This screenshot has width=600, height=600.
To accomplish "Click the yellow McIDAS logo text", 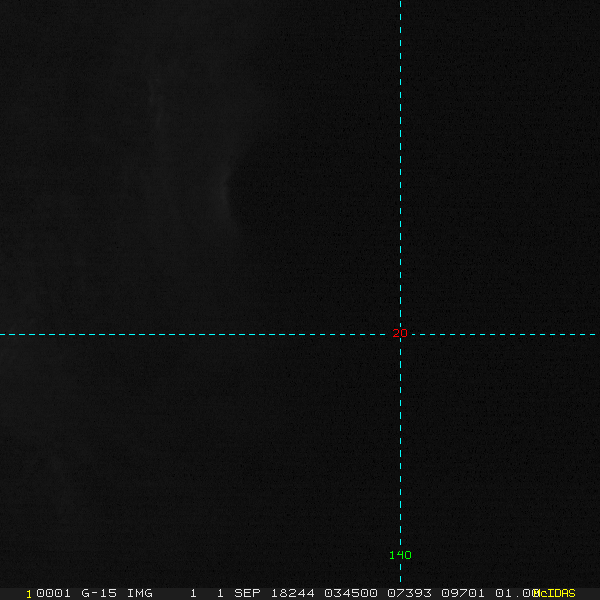I will 556,593.
